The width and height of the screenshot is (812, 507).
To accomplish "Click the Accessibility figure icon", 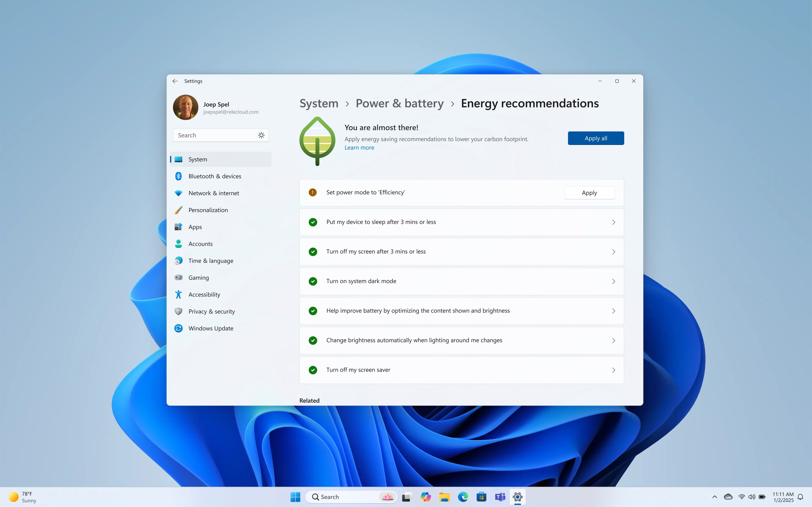I will pos(178,294).
